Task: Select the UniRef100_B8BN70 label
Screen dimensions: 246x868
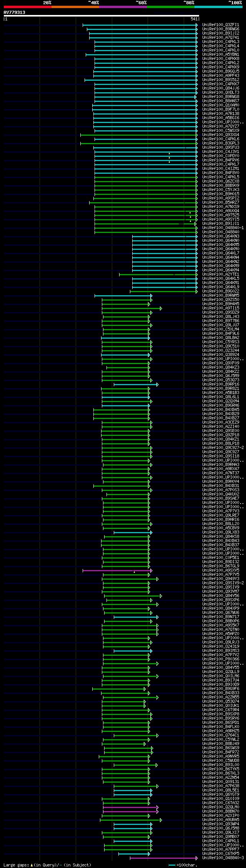Action: point(221,811)
